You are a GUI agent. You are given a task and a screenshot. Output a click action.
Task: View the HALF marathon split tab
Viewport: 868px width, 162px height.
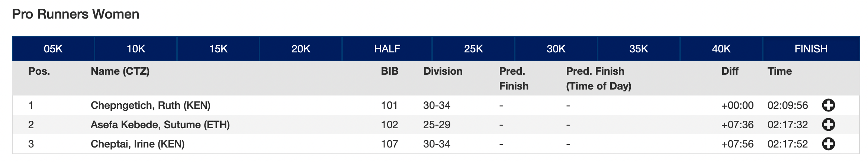pos(387,49)
